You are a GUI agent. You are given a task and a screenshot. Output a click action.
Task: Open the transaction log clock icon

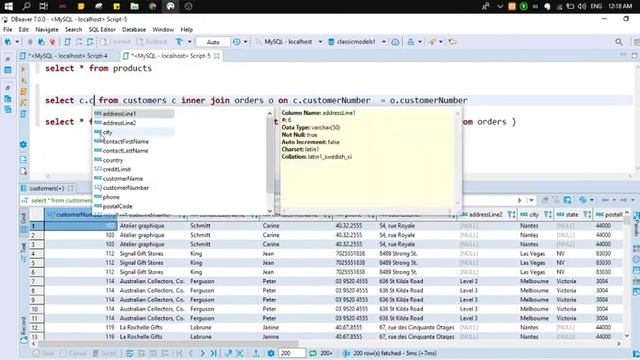[237, 42]
